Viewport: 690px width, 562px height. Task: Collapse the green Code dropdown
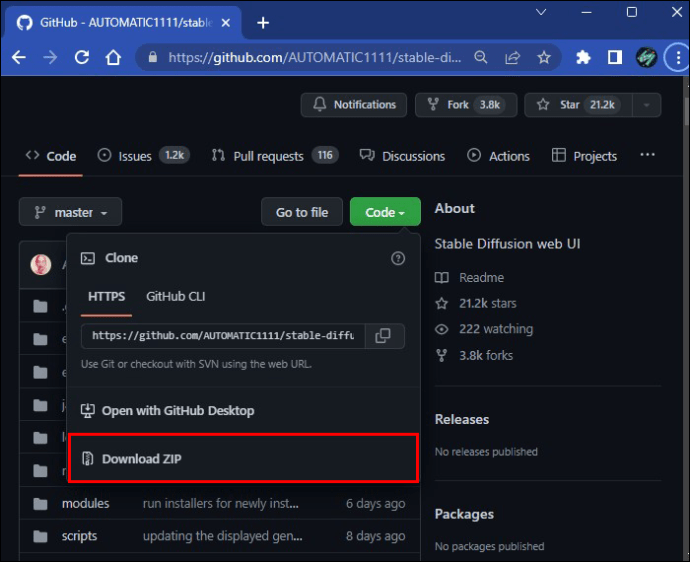(385, 212)
